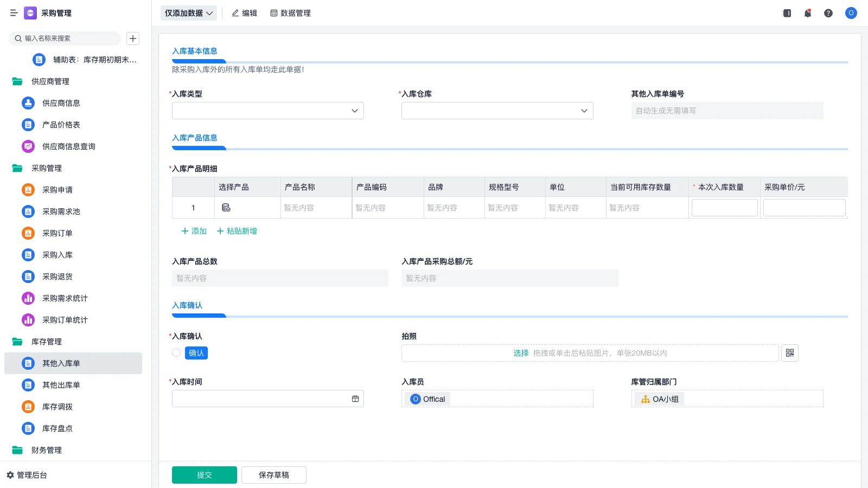Collapse the sidebar with hamburger icon

(14, 13)
